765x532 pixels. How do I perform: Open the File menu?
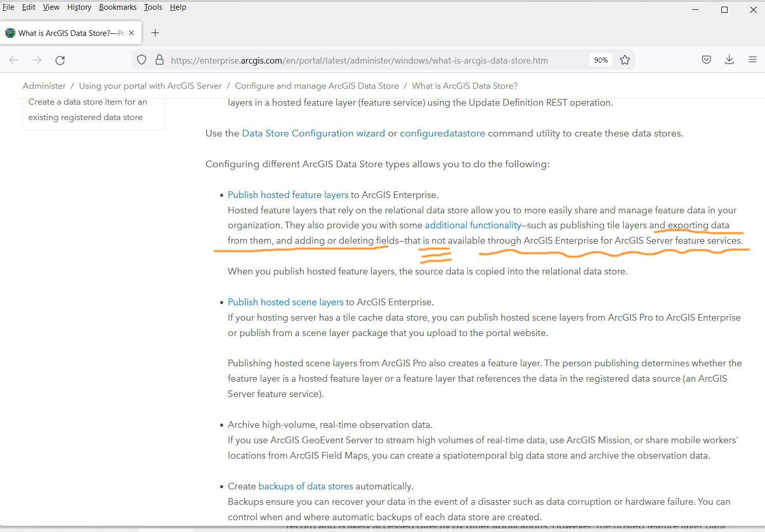pyautogui.click(x=8, y=7)
